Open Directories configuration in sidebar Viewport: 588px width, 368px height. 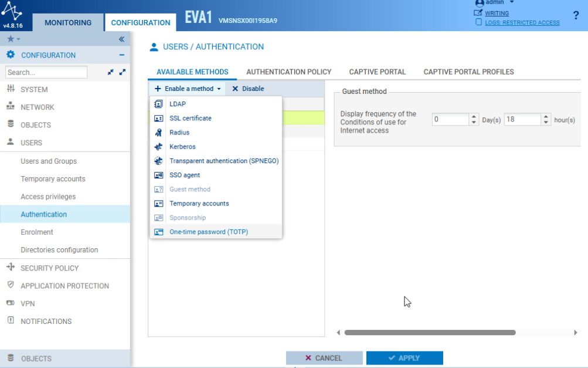[59, 249]
